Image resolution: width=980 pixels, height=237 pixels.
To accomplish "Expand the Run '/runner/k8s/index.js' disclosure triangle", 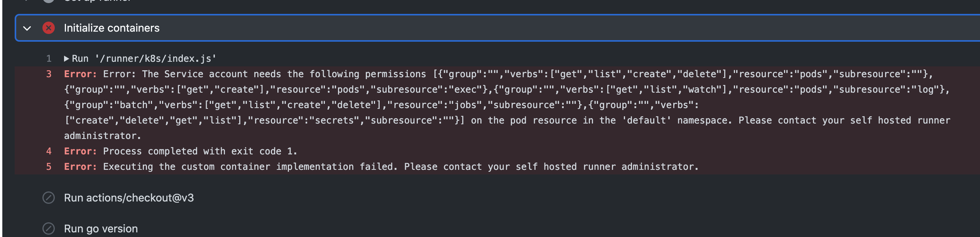I will [x=66, y=59].
